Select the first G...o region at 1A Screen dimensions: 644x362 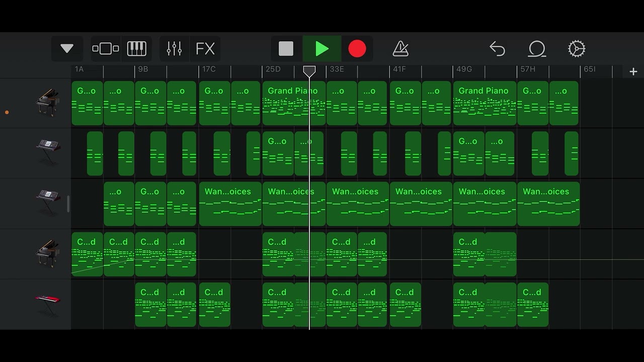88,103
